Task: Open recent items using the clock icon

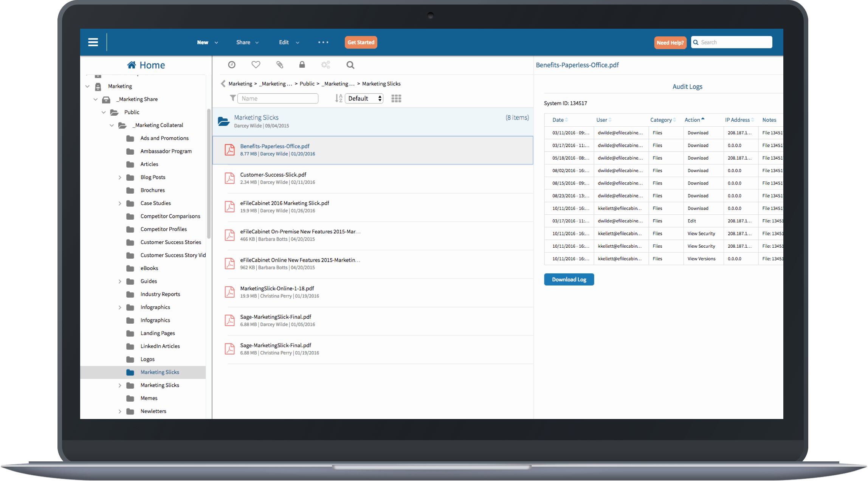Action: pos(231,65)
